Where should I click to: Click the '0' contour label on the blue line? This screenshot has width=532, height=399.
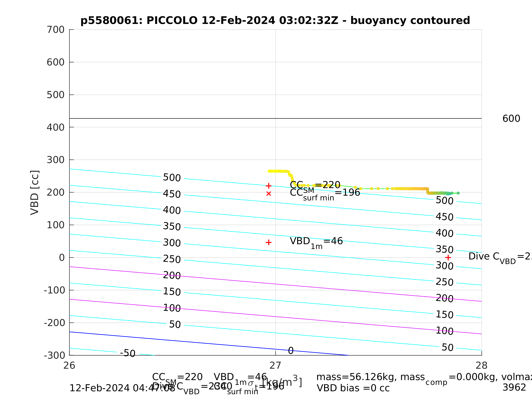291,351
